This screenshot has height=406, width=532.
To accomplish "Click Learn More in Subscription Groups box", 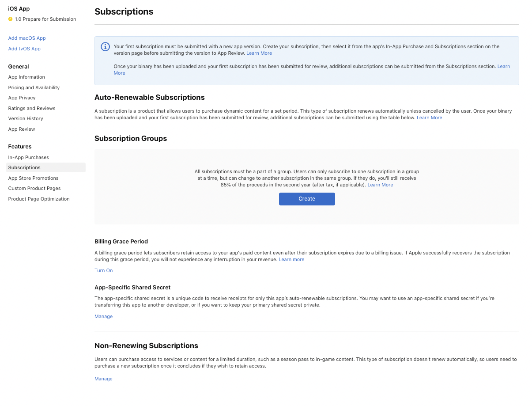I will [x=380, y=185].
